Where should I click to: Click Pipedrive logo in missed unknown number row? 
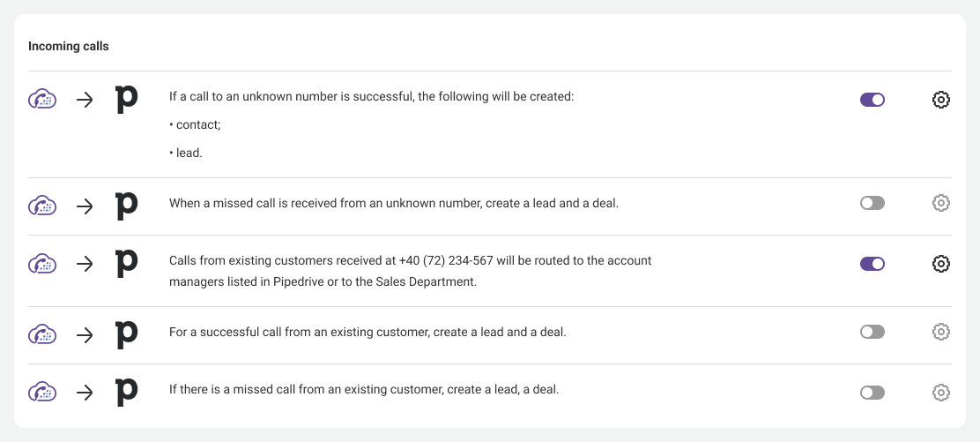tap(127, 205)
